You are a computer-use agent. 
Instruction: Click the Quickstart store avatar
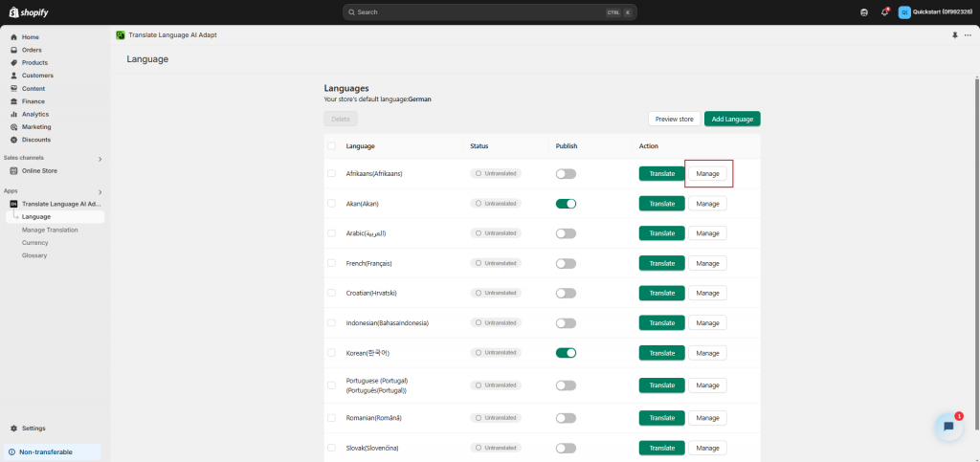[904, 12]
